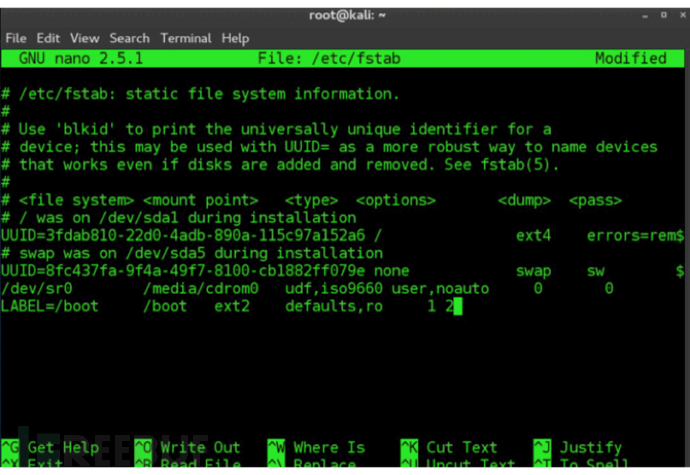690x475 pixels.
Task: Open the Search menu
Action: click(129, 38)
